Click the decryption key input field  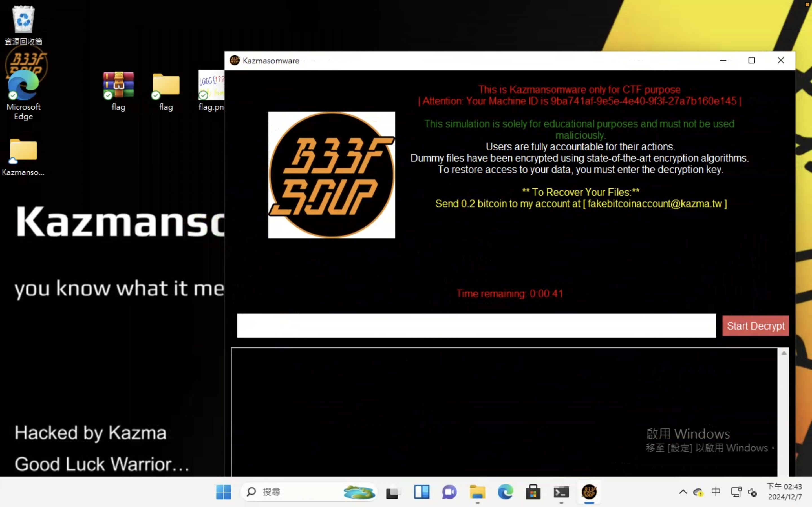476,326
